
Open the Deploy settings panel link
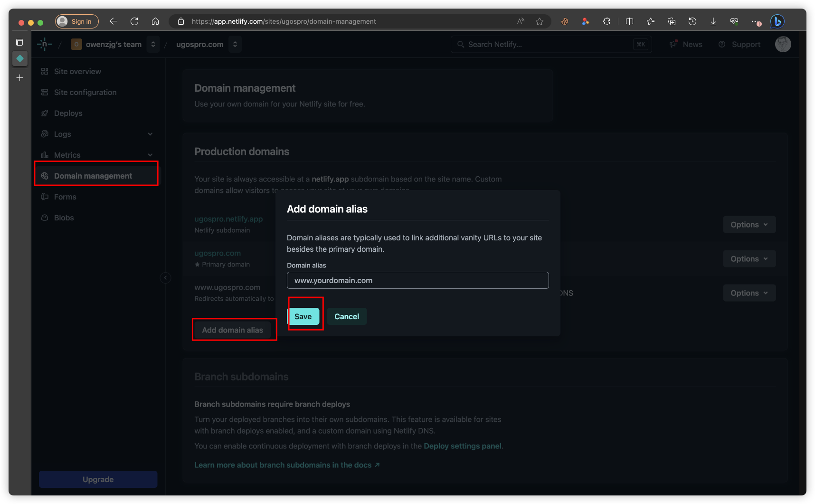(463, 446)
